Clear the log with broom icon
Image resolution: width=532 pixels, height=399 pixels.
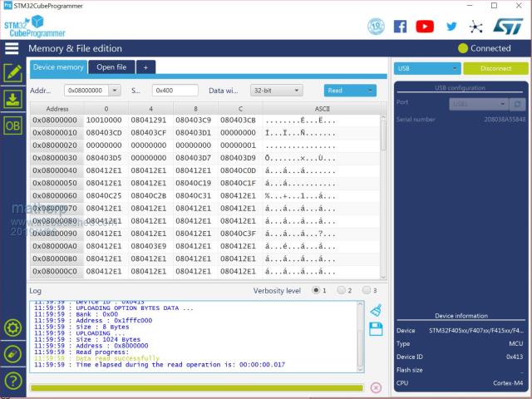pyautogui.click(x=376, y=310)
